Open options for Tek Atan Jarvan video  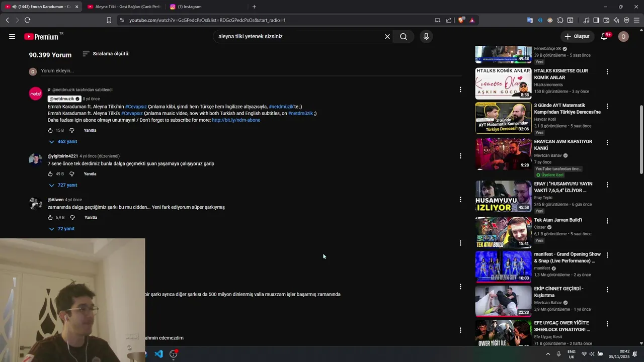tap(607, 221)
